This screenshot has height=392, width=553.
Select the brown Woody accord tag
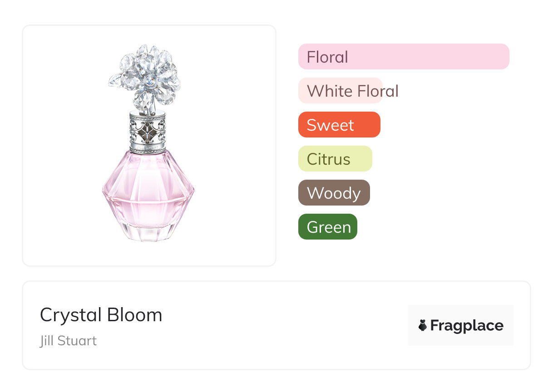pyautogui.click(x=334, y=193)
